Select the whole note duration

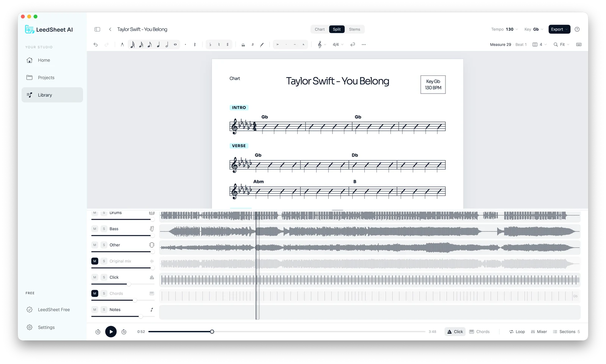pyautogui.click(x=175, y=45)
